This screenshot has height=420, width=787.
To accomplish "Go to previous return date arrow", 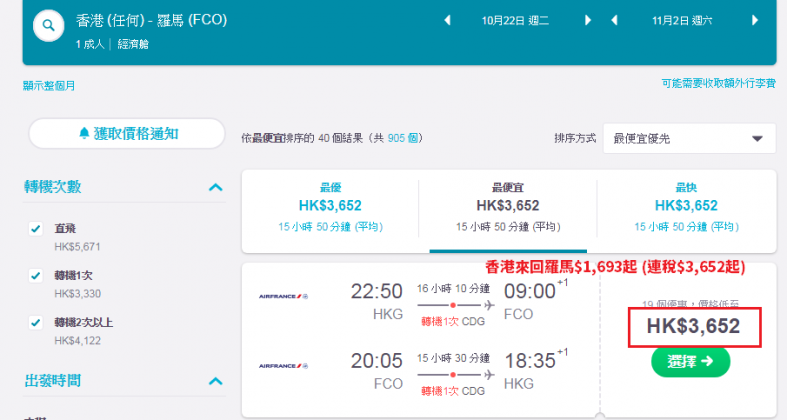I will [614, 21].
